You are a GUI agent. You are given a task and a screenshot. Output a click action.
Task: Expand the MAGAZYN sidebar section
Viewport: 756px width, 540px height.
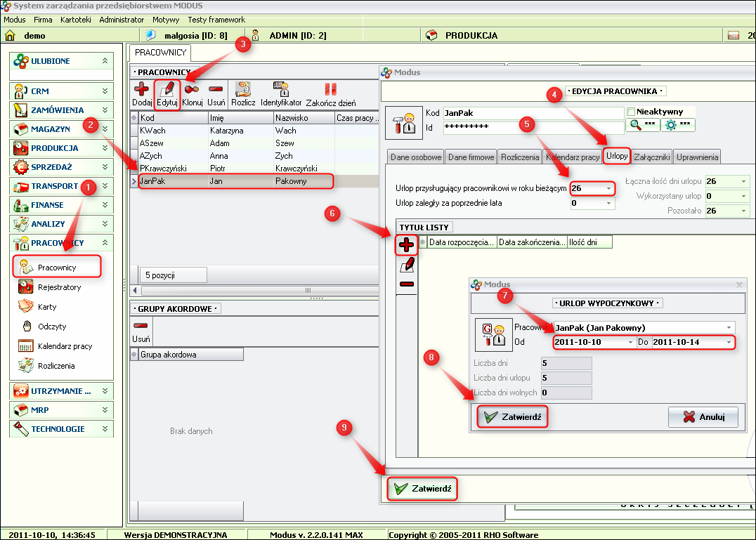click(x=105, y=129)
